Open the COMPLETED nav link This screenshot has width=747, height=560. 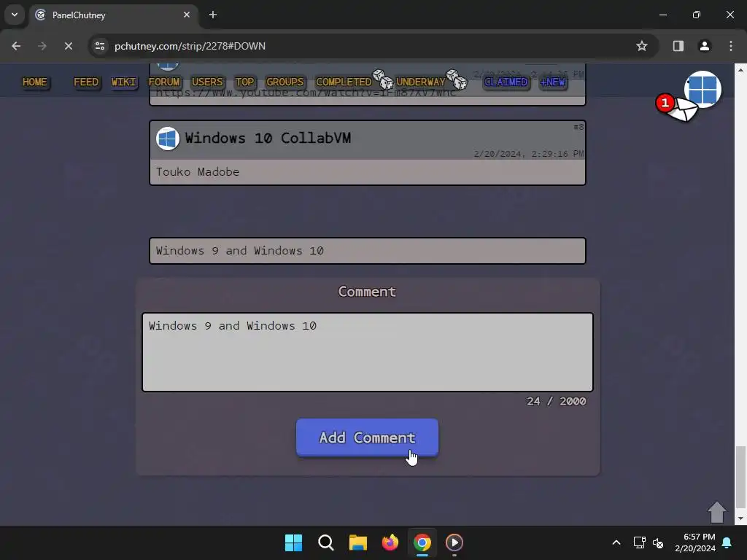344,82
